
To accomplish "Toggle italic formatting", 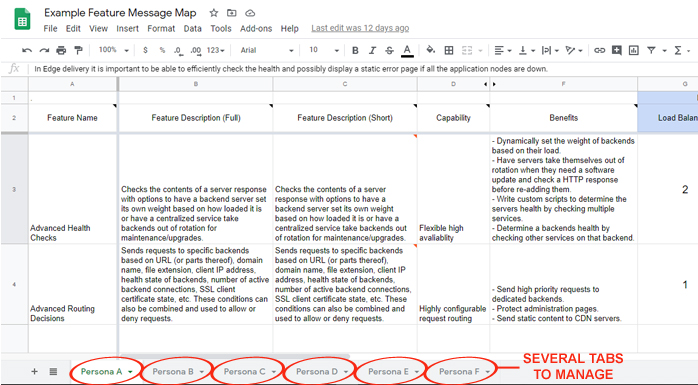I will (x=372, y=50).
